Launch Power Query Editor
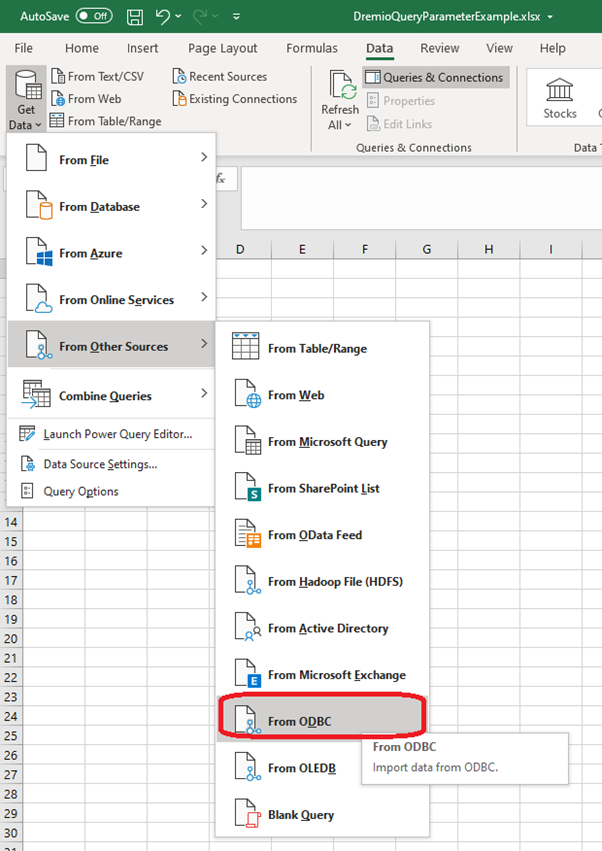The width and height of the screenshot is (602, 851). [117, 434]
